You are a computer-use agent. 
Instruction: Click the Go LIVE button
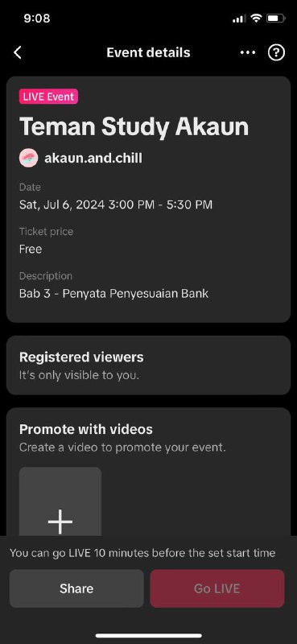(x=217, y=588)
